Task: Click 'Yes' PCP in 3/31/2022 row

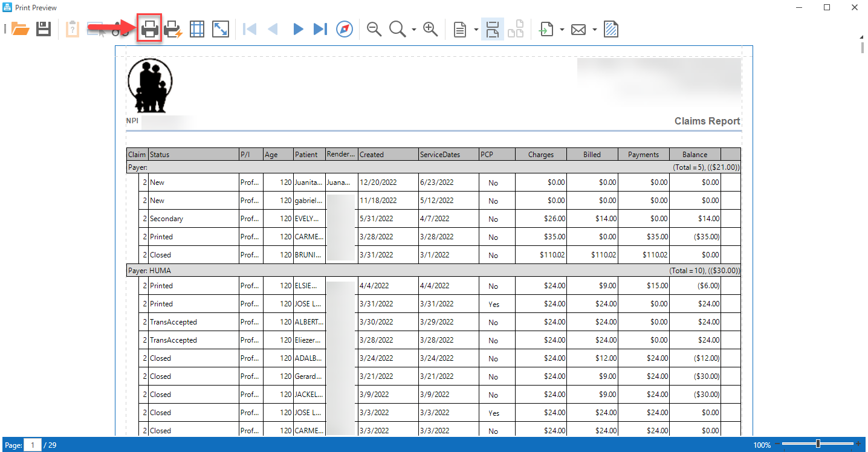Action: coord(497,304)
